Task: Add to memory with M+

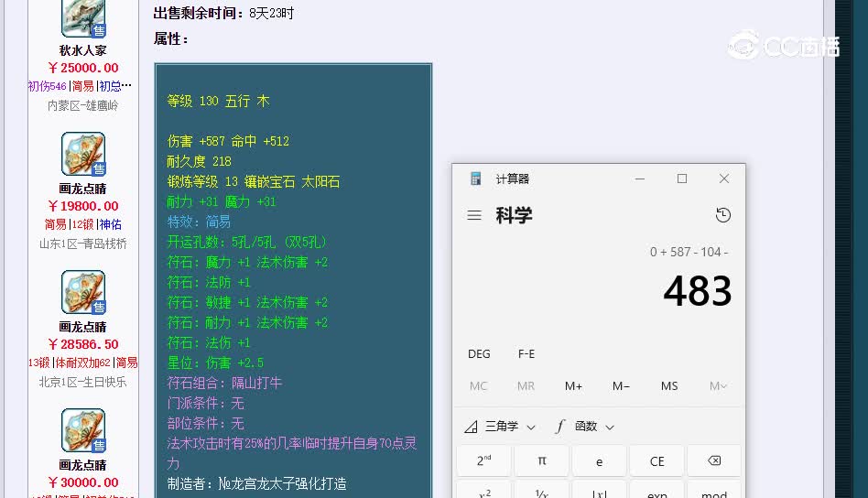Action: 573,385
